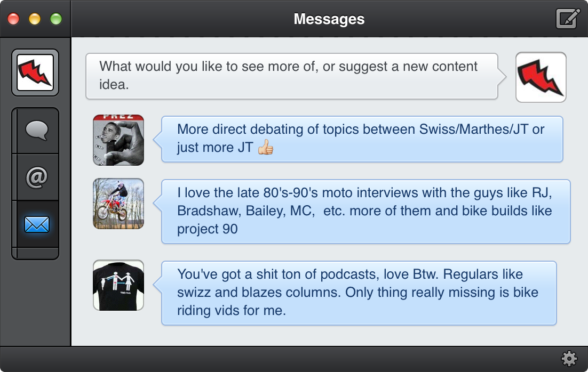The height and width of the screenshot is (372, 588).
Task: Click the compose new message icon
Action: (568, 19)
